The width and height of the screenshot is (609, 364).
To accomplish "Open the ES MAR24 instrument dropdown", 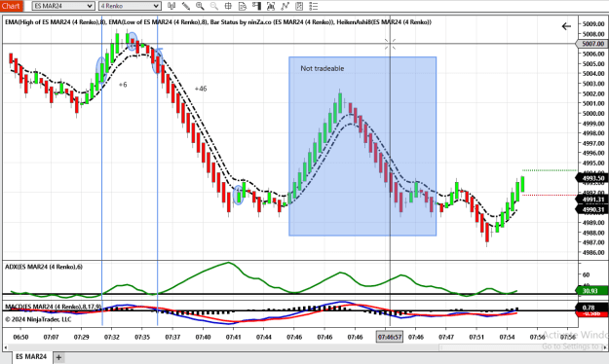I will point(63,6).
